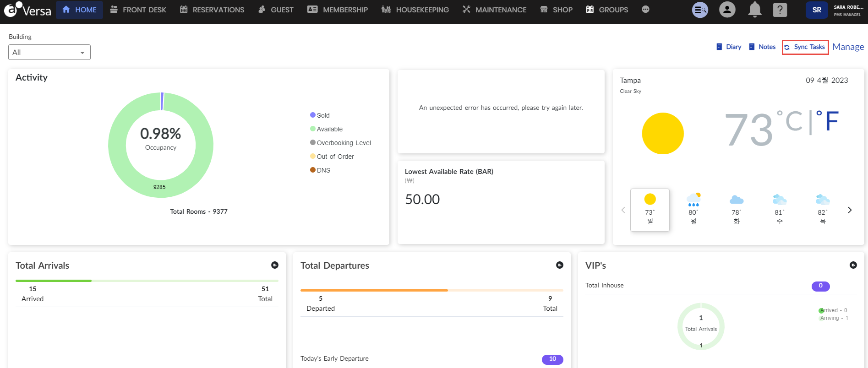Click the Total Arrivals progress bar

147,281
